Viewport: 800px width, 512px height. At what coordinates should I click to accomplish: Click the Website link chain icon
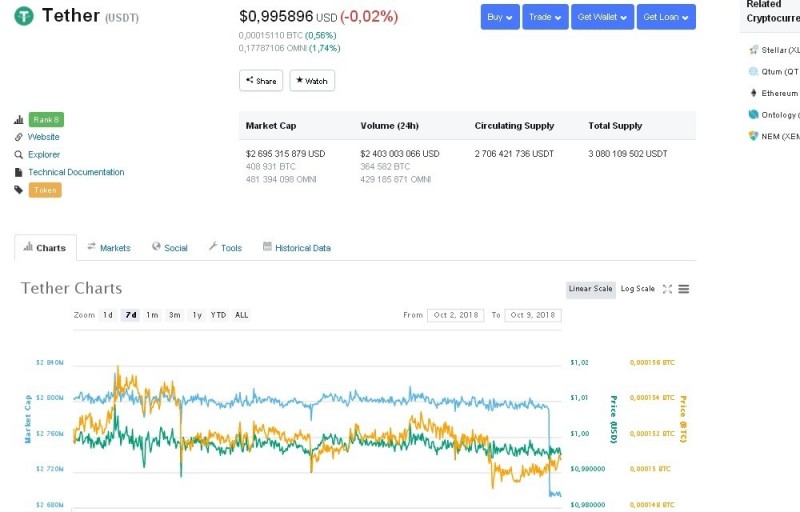tap(19, 137)
